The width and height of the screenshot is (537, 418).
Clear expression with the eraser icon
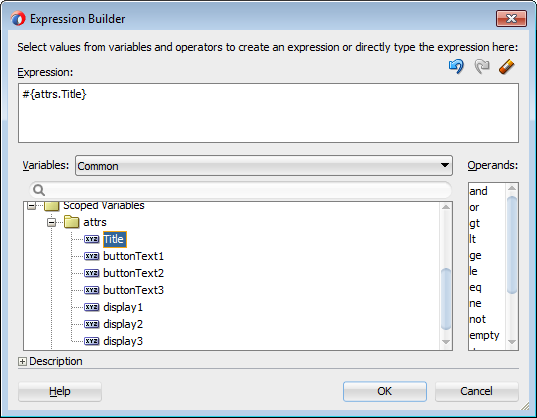point(507,66)
